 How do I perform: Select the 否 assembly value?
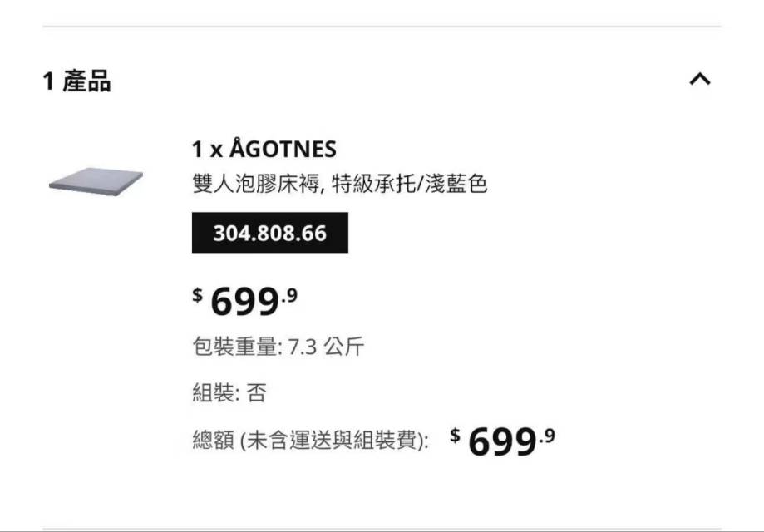pyautogui.click(x=257, y=392)
